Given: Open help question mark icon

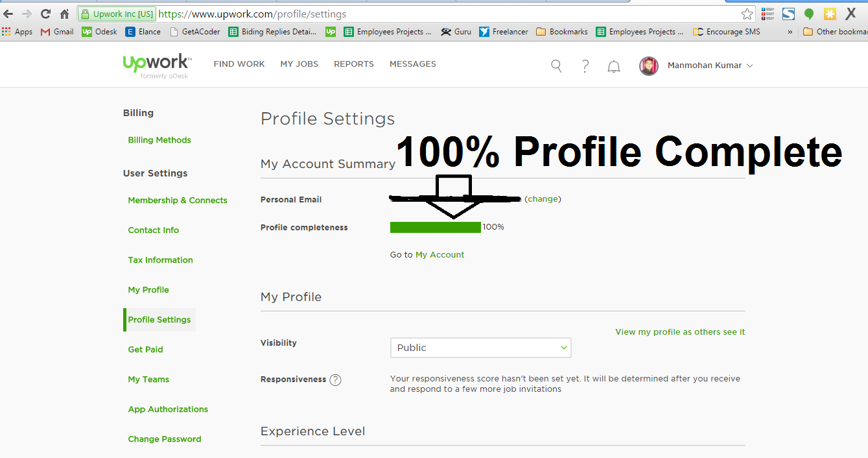Looking at the screenshot, I should click(x=585, y=66).
